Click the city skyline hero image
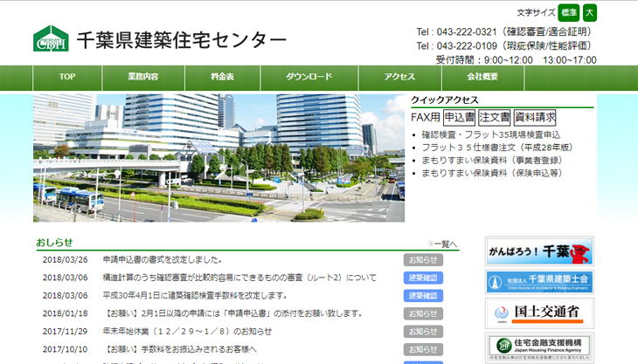638x364 pixels. [x=218, y=157]
